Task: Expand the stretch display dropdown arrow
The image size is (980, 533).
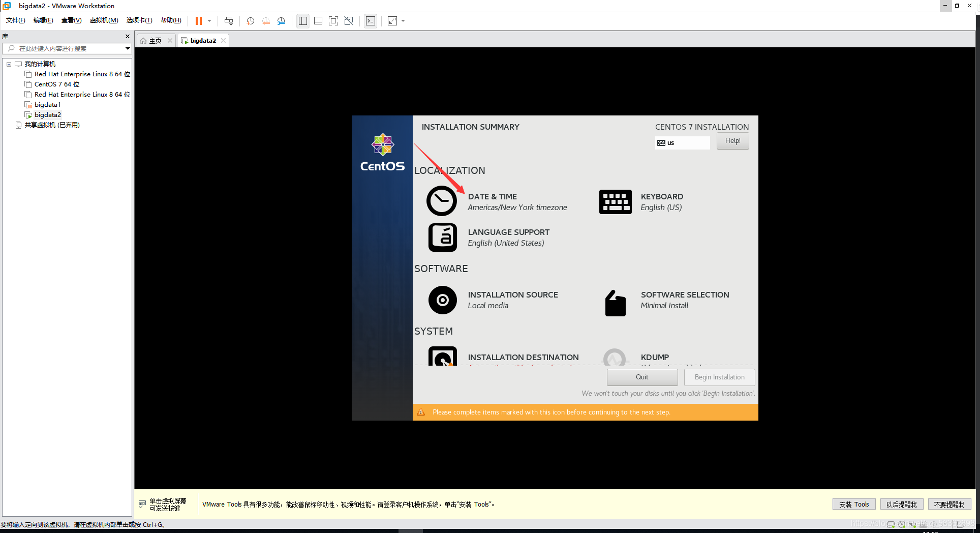Action: point(403,21)
